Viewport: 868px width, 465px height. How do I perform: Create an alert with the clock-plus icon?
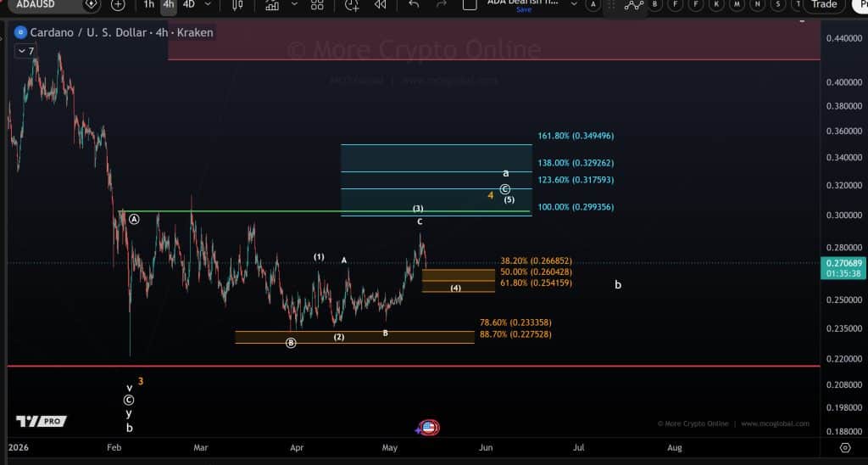pyautogui.click(x=352, y=5)
